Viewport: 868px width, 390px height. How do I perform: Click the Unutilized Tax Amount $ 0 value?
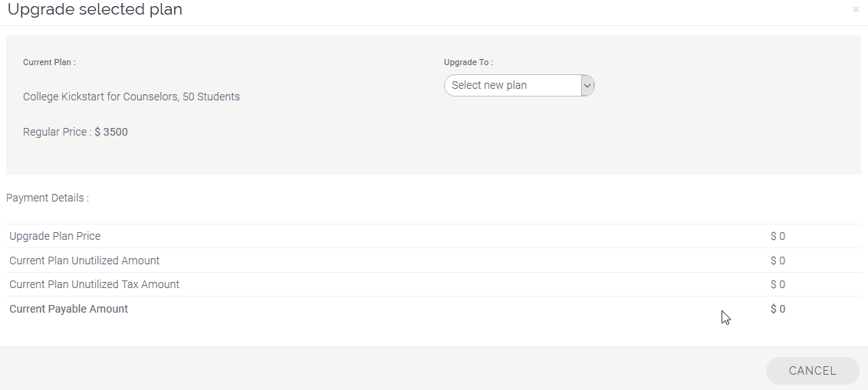[778, 284]
